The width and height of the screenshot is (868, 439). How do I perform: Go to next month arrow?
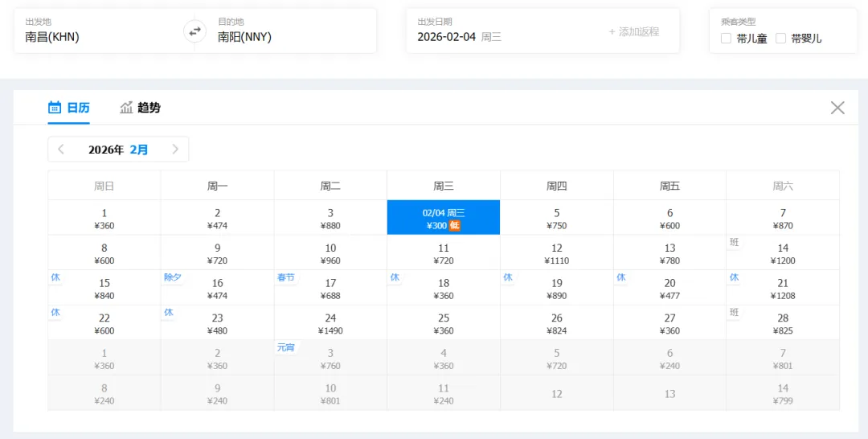click(175, 150)
